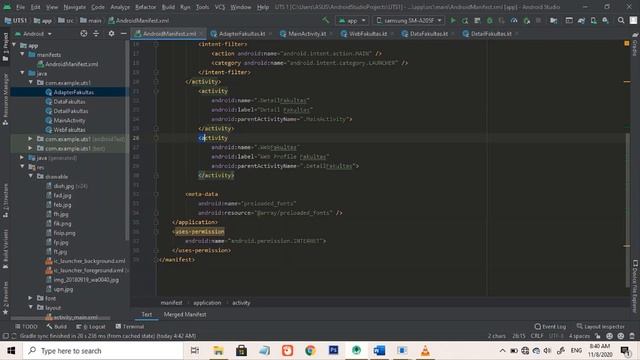Click the Sync Project with Gradle icon

click(x=581, y=20)
